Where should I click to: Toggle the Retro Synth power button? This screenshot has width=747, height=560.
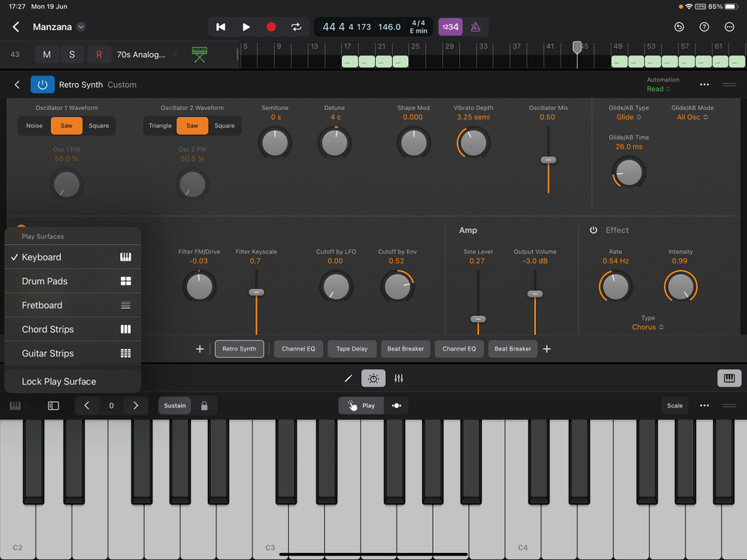click(x=42, y=85)
